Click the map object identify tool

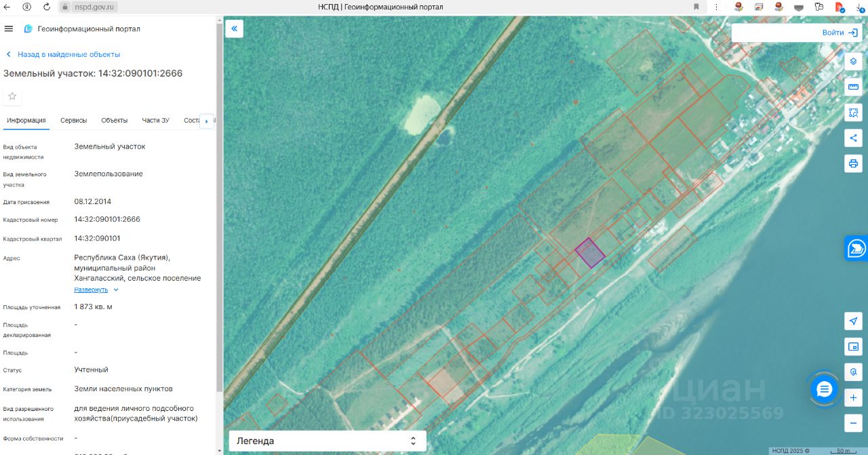tap(853, 372)
